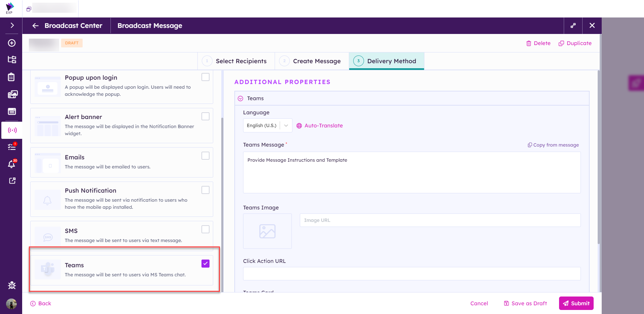The height and width of the screenshot is (314, 644).
Task: Click into the Image URL field
Action: (x=440, y=220)
